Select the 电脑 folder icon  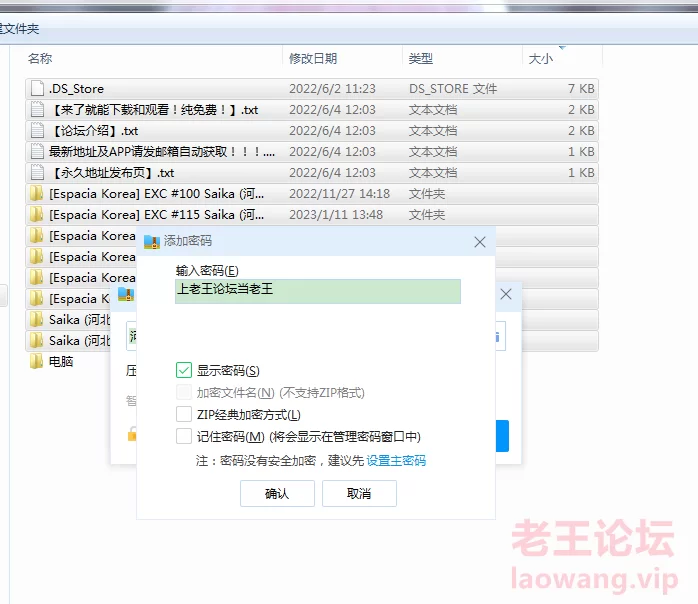pyautogui.click(x=37, y=362)
